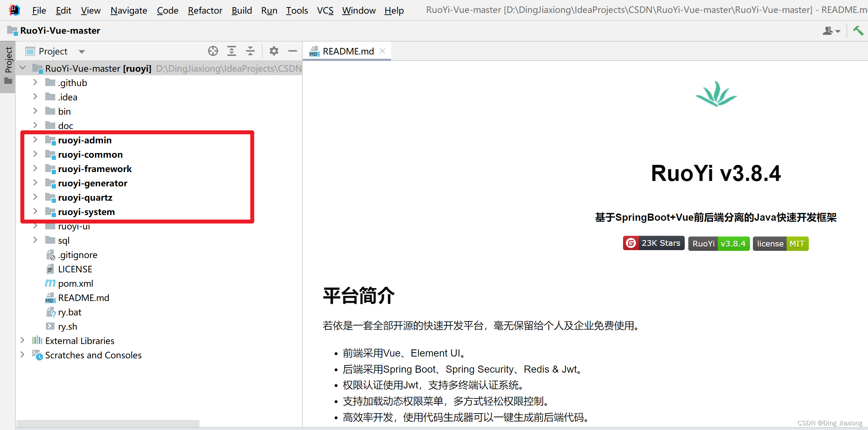Click the README.md file icon in tree

coord(50,298)
